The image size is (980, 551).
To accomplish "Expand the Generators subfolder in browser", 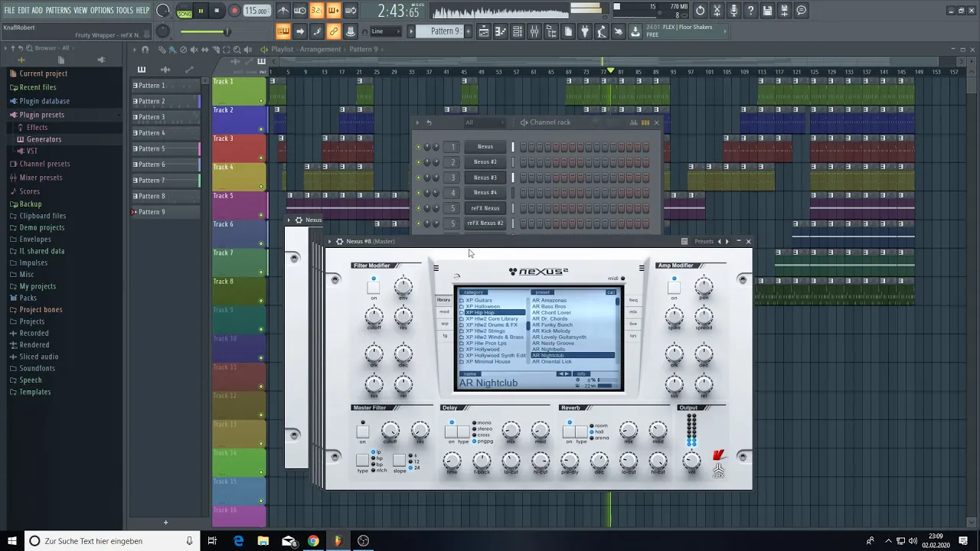I will tap(44, 139).
